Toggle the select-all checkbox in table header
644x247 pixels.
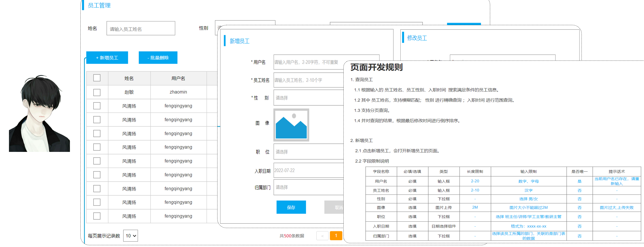tap(97, 78)
